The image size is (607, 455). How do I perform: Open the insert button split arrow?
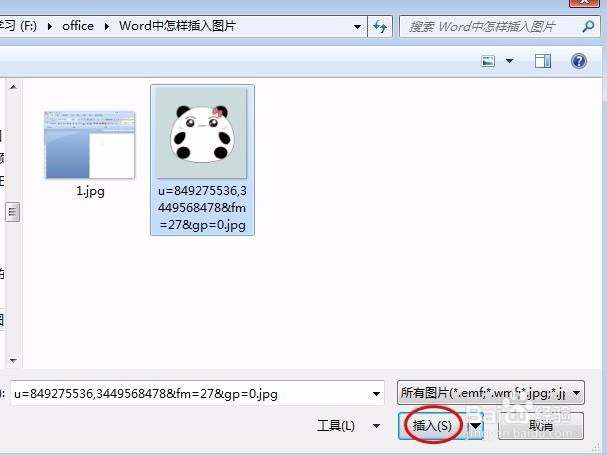point(475,426)
